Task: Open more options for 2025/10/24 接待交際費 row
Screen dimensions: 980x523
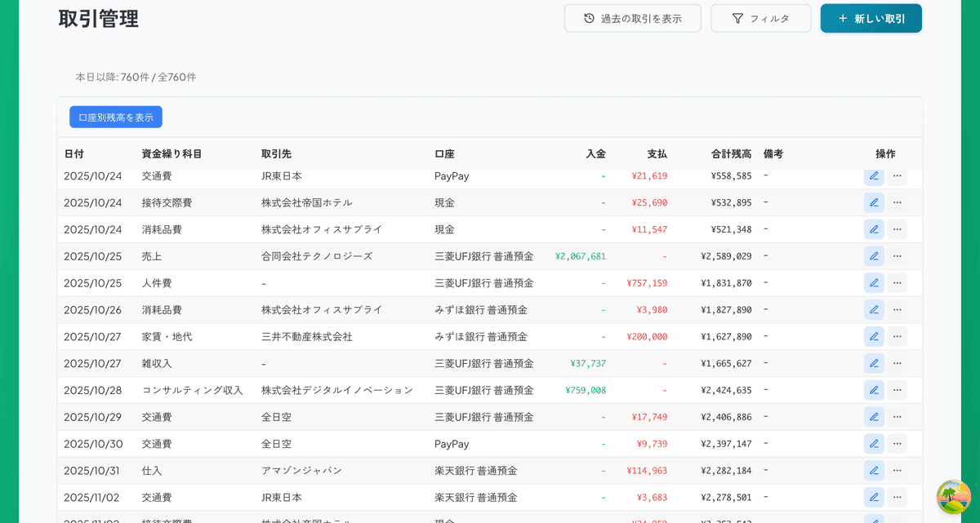Action: click(898, 202)
